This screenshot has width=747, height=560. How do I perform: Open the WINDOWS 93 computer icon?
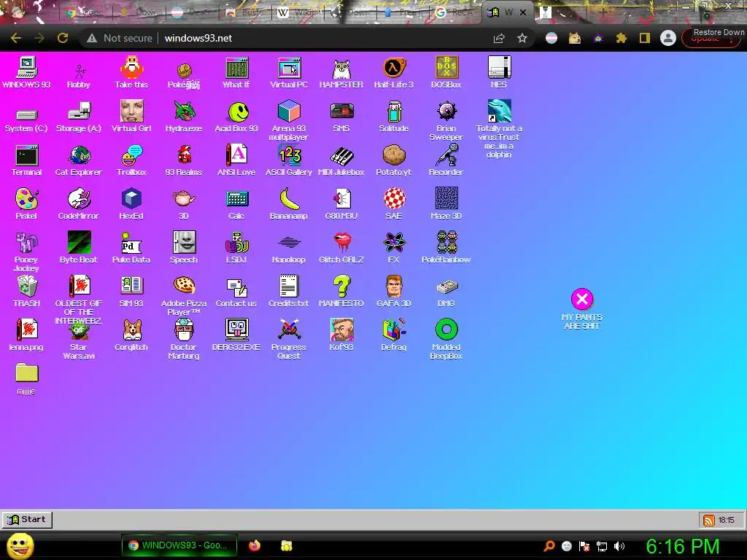[26, 68]
